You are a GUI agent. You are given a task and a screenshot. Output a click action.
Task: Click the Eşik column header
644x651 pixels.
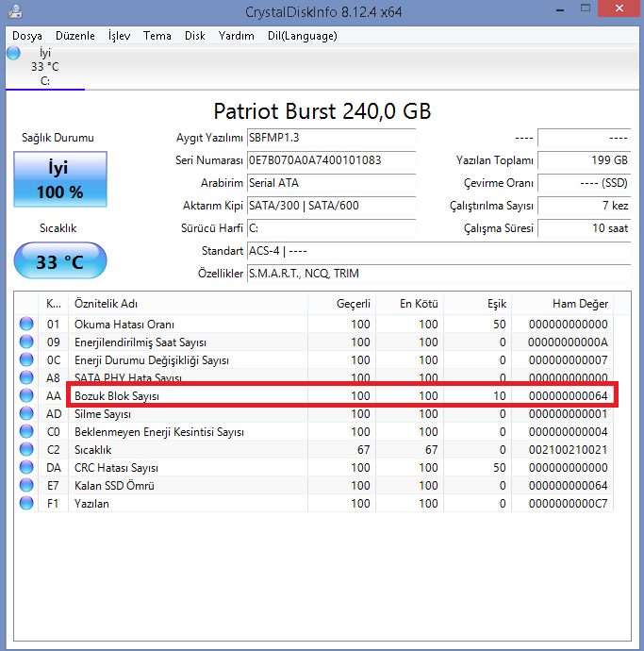point(478,304)
